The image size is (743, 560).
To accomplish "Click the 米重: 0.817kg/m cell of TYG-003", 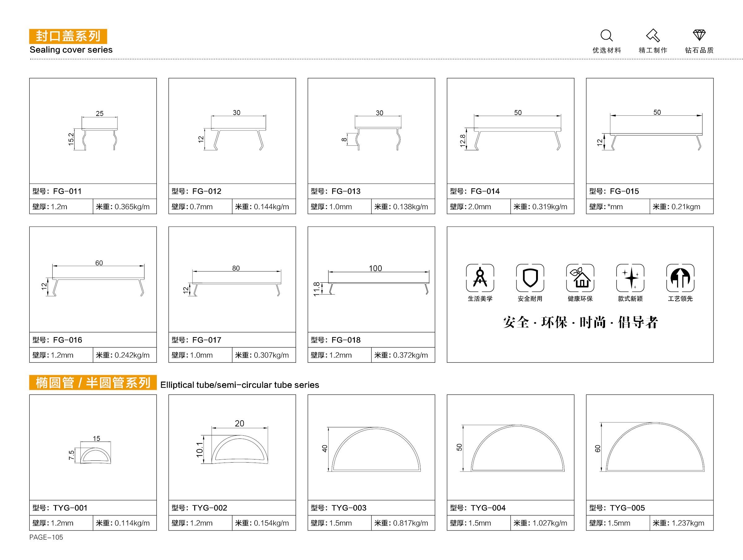I will 402,523.
